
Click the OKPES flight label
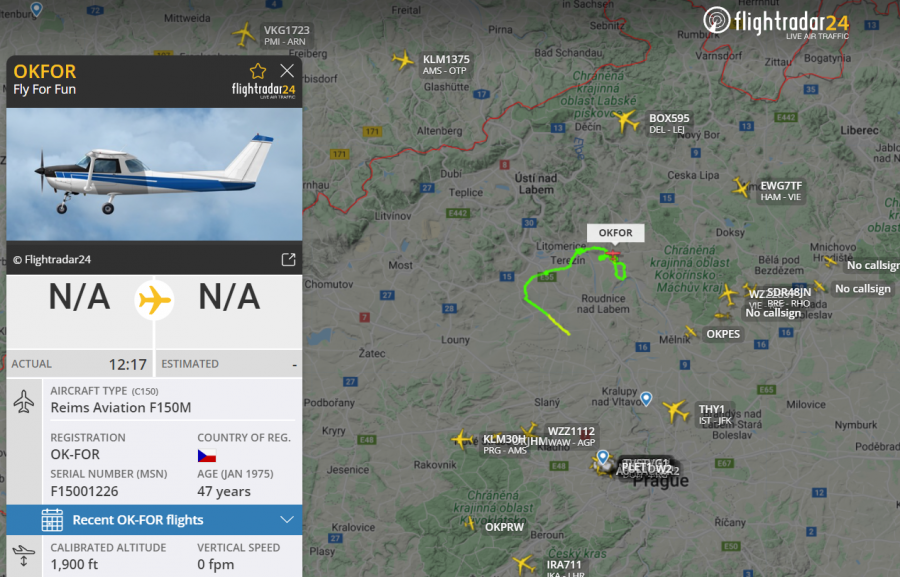tap(723, 334)
